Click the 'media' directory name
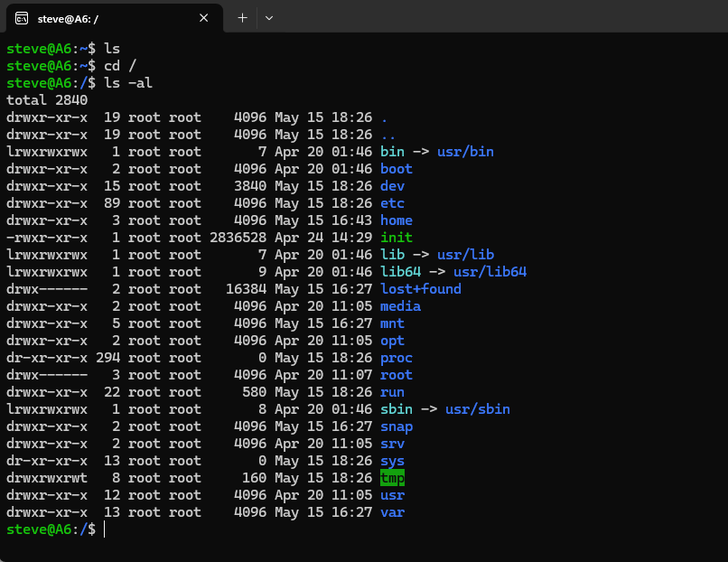Screen dimensions: 728x562 [400, 306]
